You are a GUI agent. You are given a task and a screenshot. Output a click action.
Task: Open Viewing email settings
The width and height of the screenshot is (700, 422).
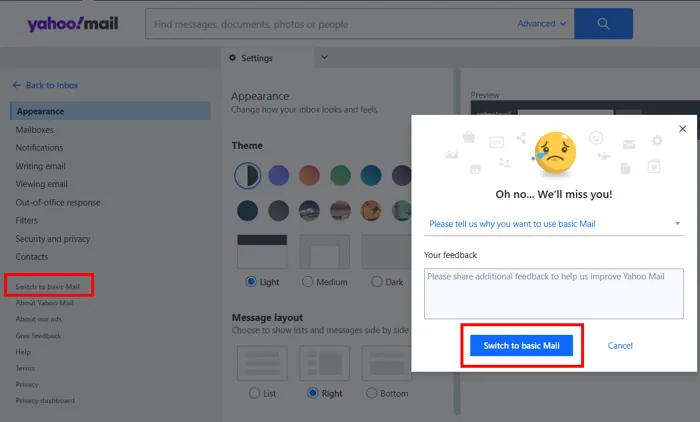(x=42, y=184)
